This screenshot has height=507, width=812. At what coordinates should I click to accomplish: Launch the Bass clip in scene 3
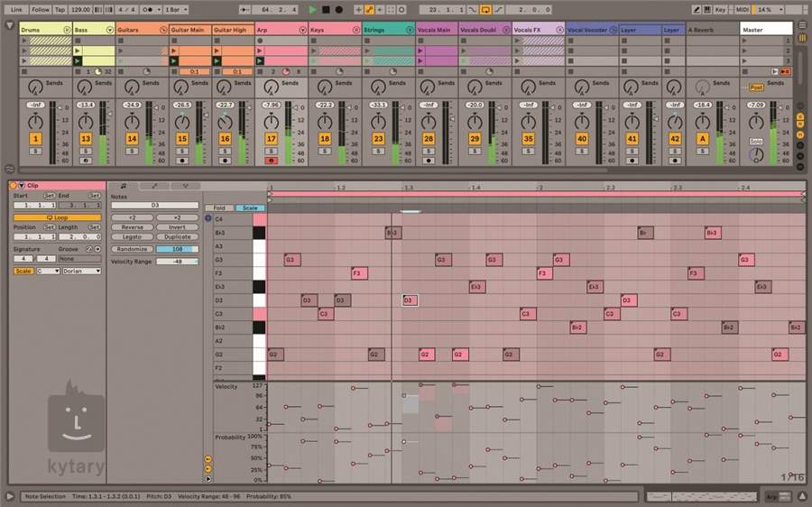pos(78,61)
